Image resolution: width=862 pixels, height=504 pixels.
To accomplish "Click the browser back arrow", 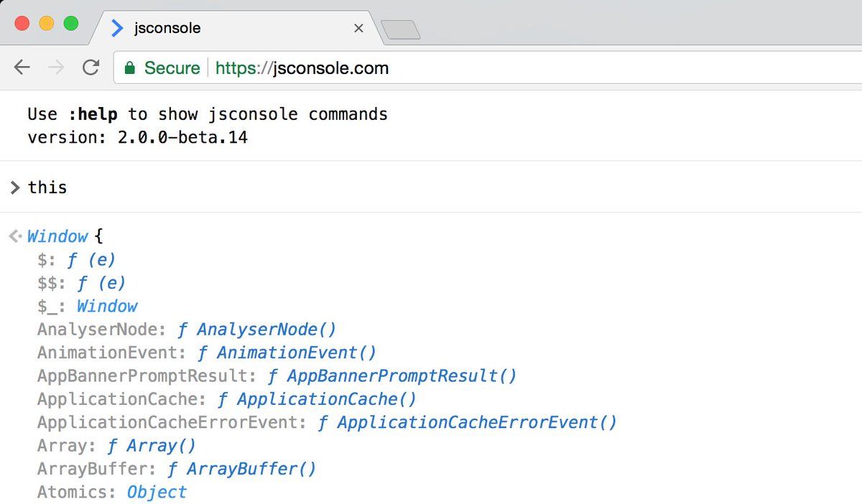I will pos(22,67).
